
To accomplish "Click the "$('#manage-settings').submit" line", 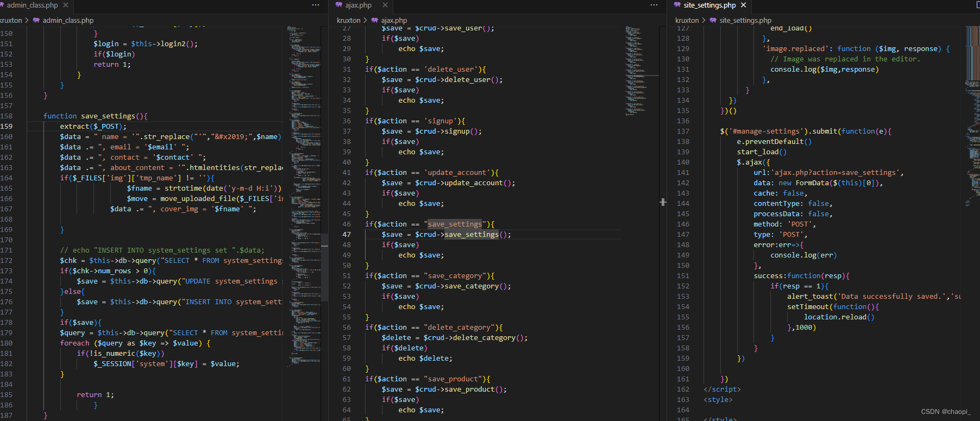I will 806,131.
